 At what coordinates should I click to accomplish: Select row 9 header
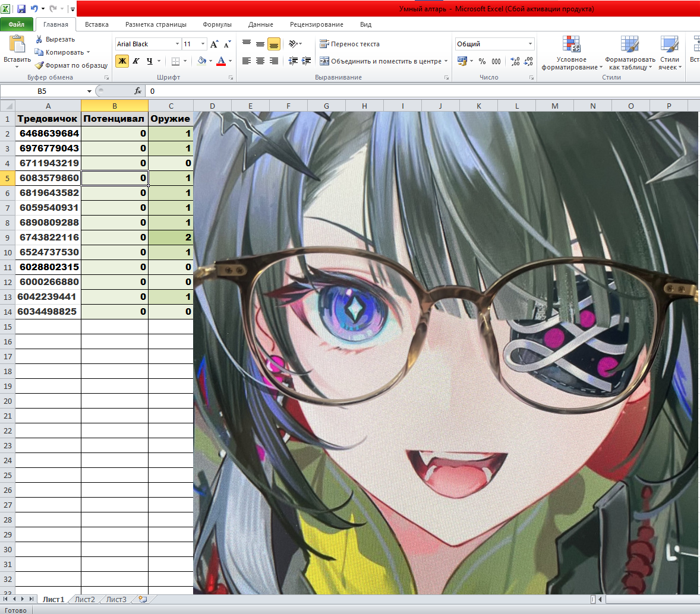click(x=8, y=238)
